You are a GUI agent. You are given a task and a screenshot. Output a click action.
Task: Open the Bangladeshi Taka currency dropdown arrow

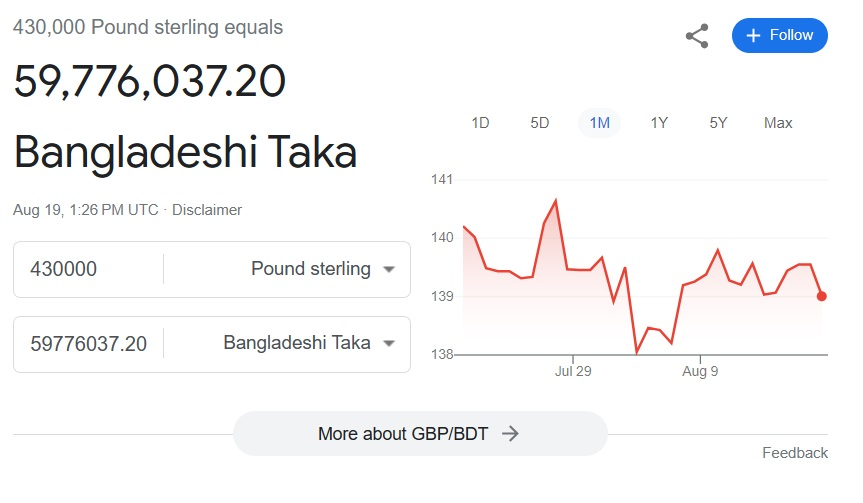389,343
